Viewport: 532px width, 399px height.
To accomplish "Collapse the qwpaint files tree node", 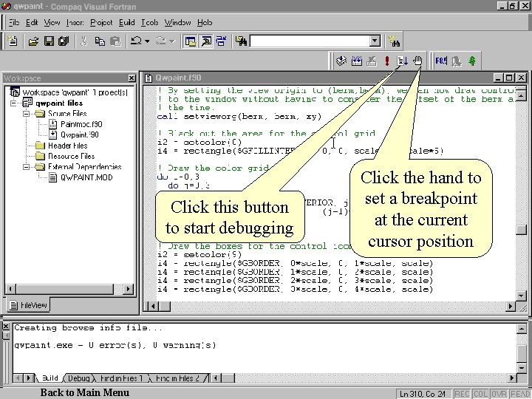I will point(13,103).
